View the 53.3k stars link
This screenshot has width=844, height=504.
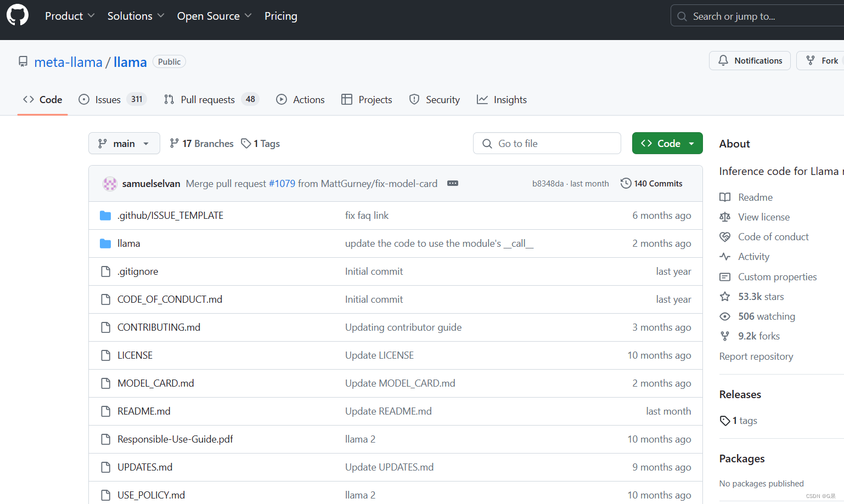[751, 297]
